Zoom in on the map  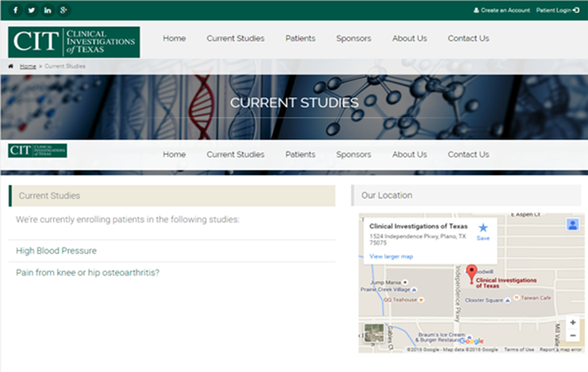572,322
